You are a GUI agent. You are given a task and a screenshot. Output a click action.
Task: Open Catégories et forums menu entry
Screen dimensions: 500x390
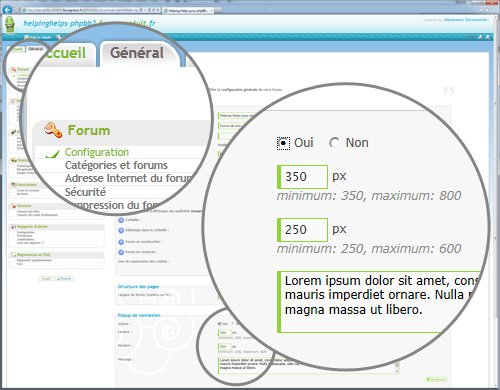tap(116, 165)
